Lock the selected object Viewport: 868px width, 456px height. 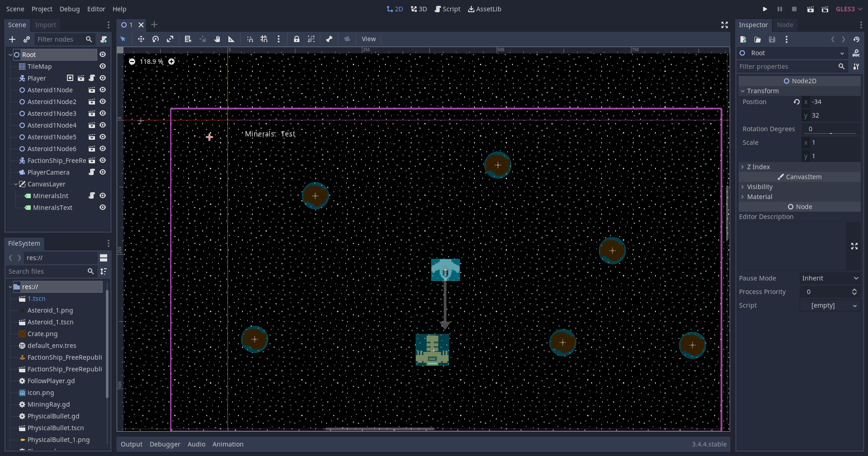click(x=297, y=39)
